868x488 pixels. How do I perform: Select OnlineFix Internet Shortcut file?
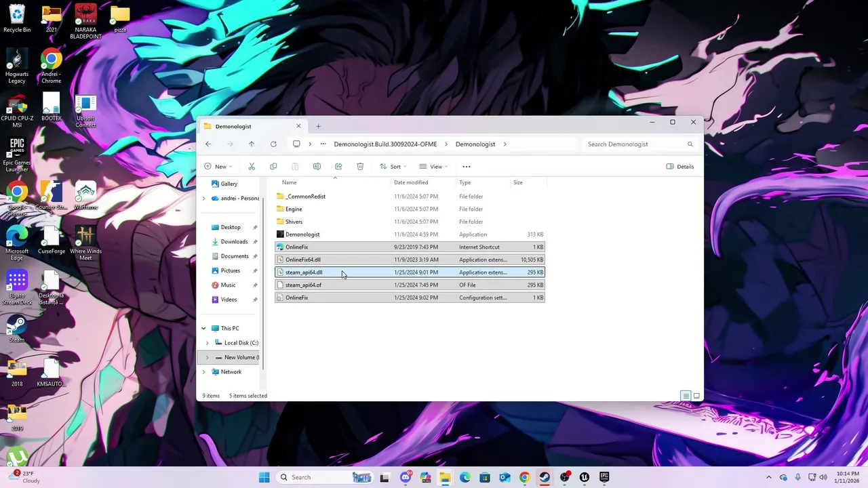point(410,247)
